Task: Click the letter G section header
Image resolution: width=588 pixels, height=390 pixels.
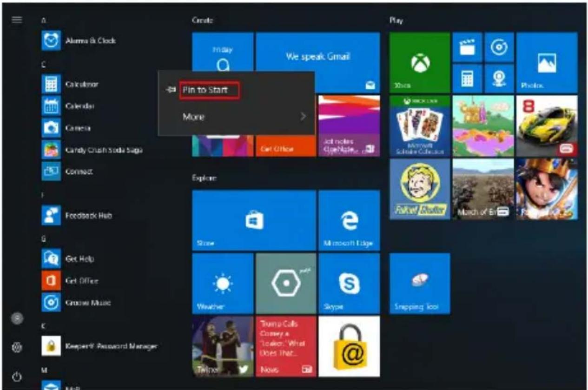Action: click(44, 239)
